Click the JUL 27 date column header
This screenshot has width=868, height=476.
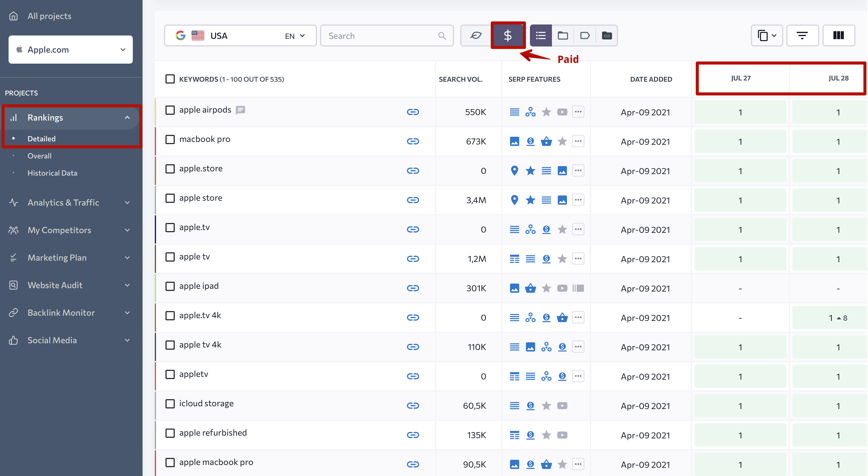click(741, 78)
